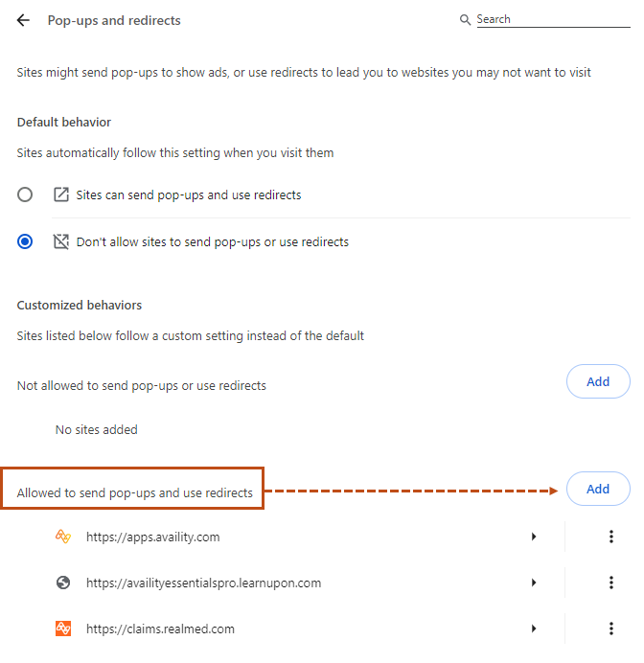Click the back arrow icon
Image resolution: width=644 pixels, height=663 pixels.
click(x=23, y=20)
